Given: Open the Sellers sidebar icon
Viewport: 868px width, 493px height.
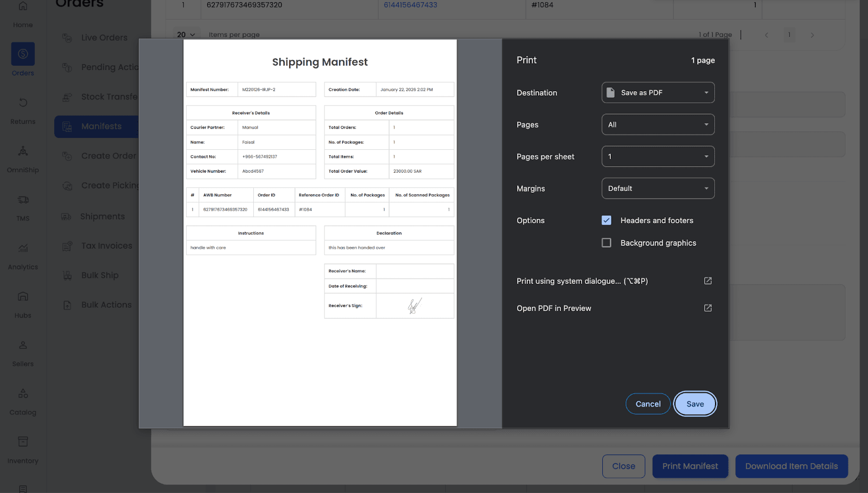Looking at the screenshot, I should 23,345.
